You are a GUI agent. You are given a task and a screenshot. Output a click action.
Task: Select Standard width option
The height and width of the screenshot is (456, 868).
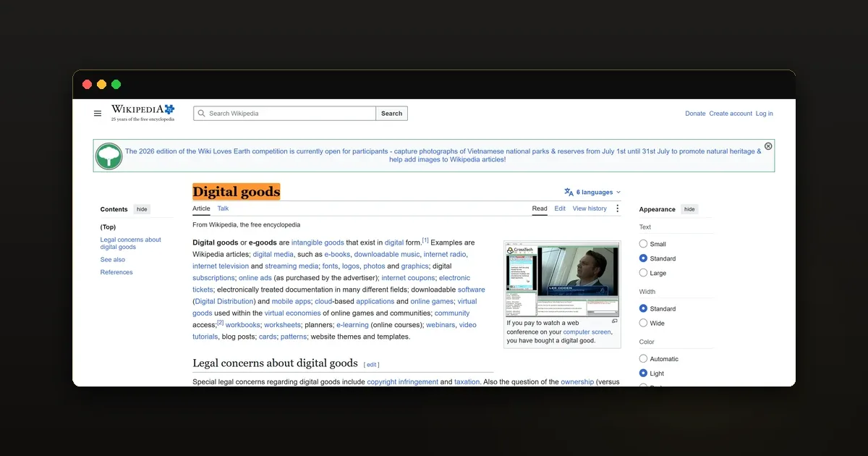point(643,308)
